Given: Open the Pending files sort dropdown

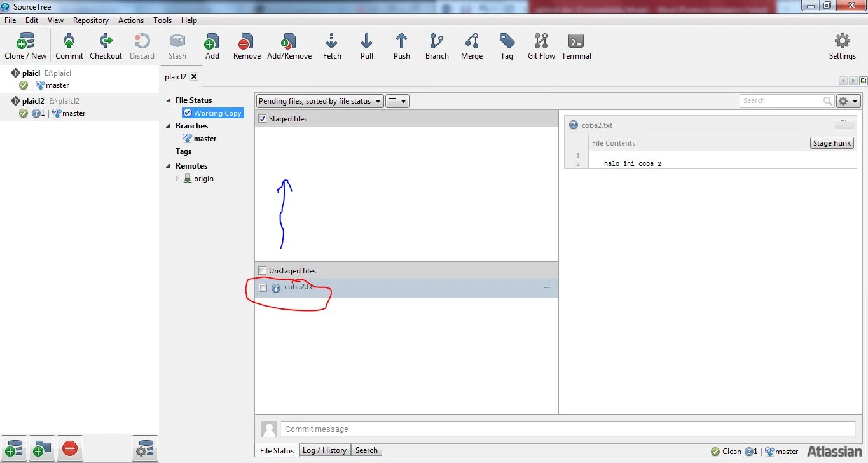Looking at the screenshot, I should pyautogui.click(x=320, y=101).
